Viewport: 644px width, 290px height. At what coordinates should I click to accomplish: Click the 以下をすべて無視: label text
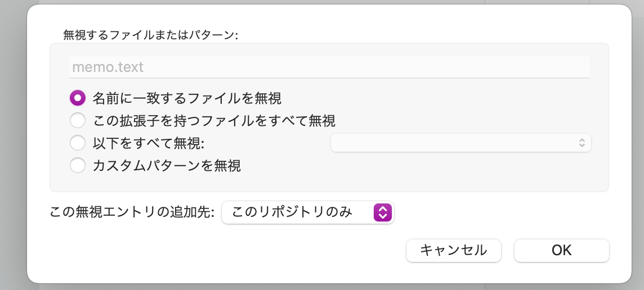click(x=148, y=143)
